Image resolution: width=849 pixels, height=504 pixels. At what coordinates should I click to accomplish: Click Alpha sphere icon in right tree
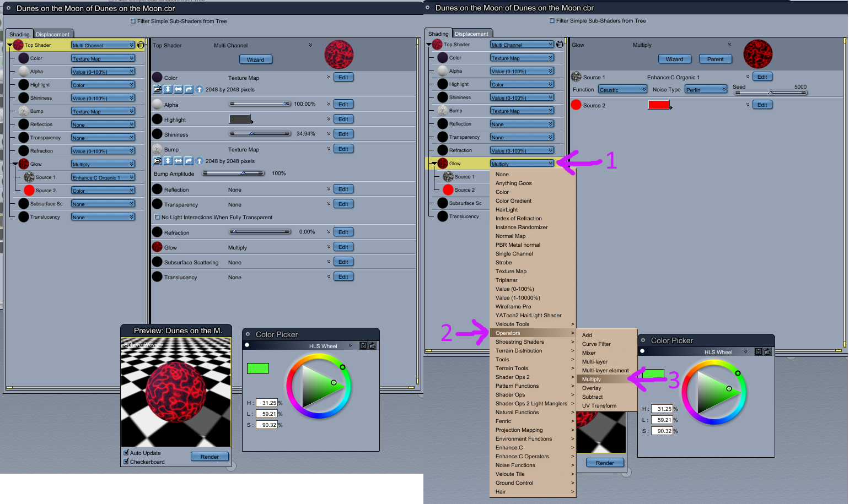pos(443,71)
